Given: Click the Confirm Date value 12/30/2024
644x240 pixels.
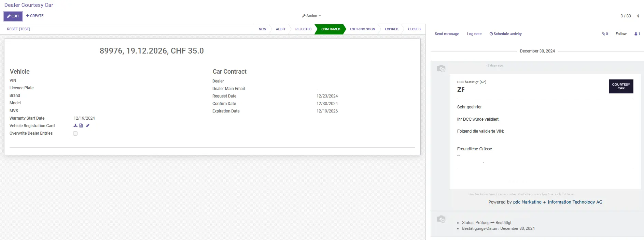Looking at the screenshot, I should [327, 104].
